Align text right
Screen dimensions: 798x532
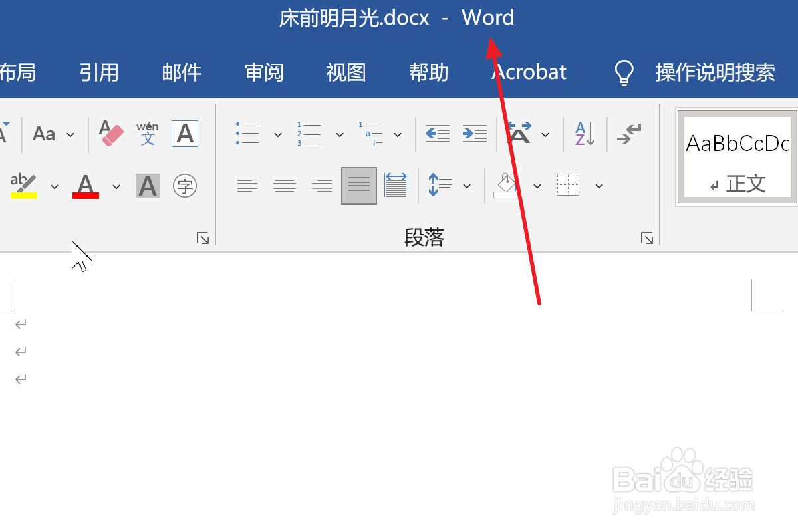322,186
